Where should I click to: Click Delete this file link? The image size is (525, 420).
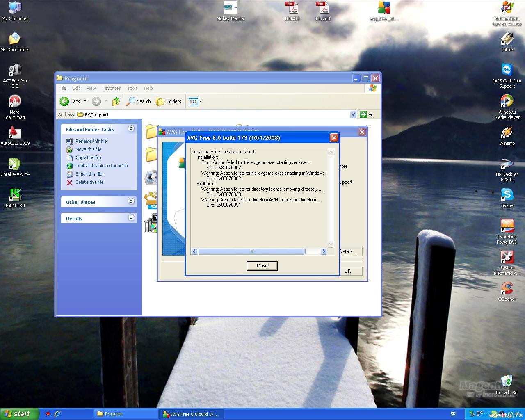(x=89, y=182)
